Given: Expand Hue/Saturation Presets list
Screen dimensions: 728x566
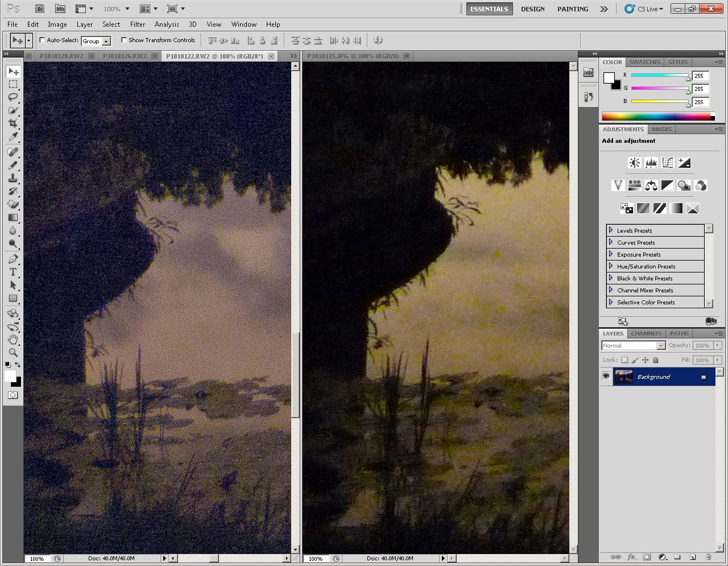Looking at the screenshot, I should 611,266.
